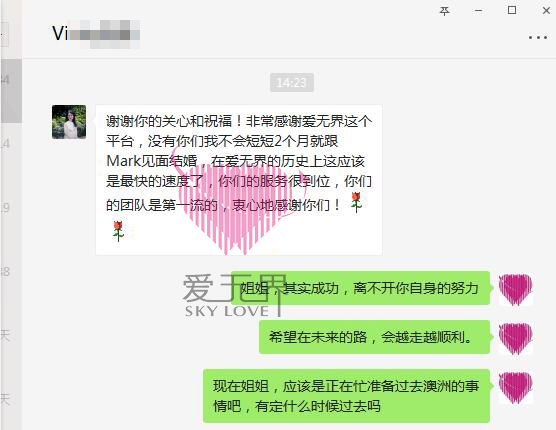Open chat info via three-dots icon
Viewport: 556px width, 430px height.
tap(538, 37)
